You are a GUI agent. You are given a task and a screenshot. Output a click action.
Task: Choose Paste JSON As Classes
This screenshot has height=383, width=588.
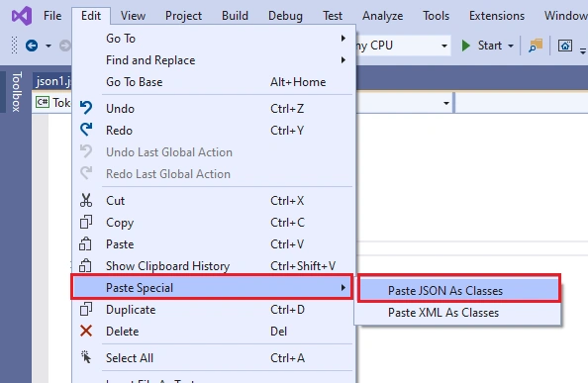point(459,290)
